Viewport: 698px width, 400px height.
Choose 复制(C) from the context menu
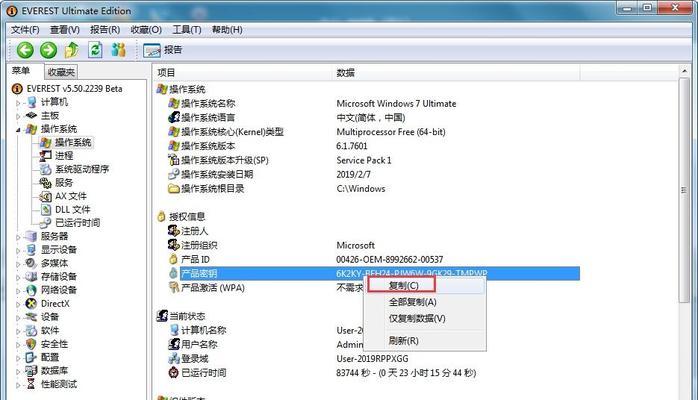[403, 286]
